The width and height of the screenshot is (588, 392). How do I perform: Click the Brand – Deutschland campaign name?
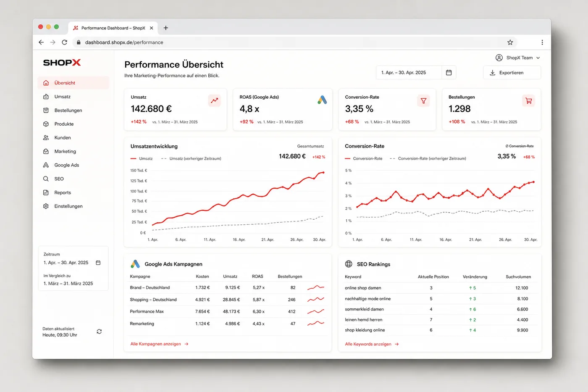150,288
